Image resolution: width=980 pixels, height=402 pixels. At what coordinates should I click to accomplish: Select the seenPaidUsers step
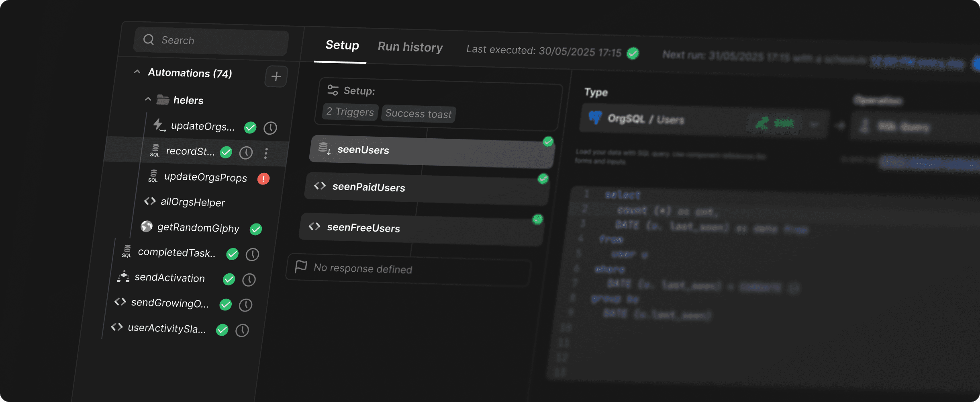(x=427, y=189)
